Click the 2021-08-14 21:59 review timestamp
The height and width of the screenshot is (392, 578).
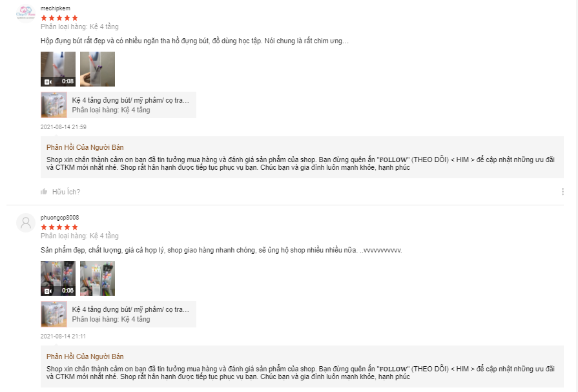pos(63,127)
